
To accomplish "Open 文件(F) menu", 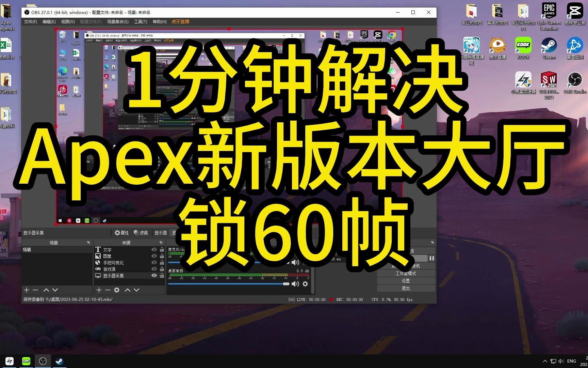I will (31, 22).
